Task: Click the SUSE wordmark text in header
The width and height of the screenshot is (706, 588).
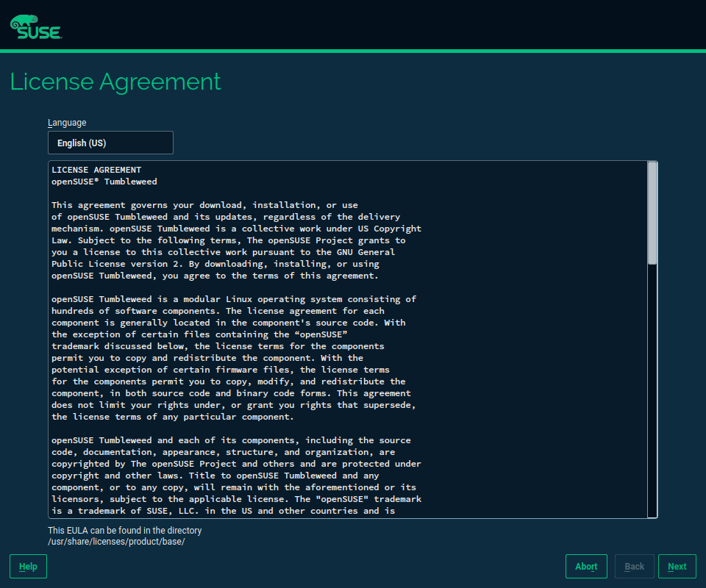Action: coord(40,32)
